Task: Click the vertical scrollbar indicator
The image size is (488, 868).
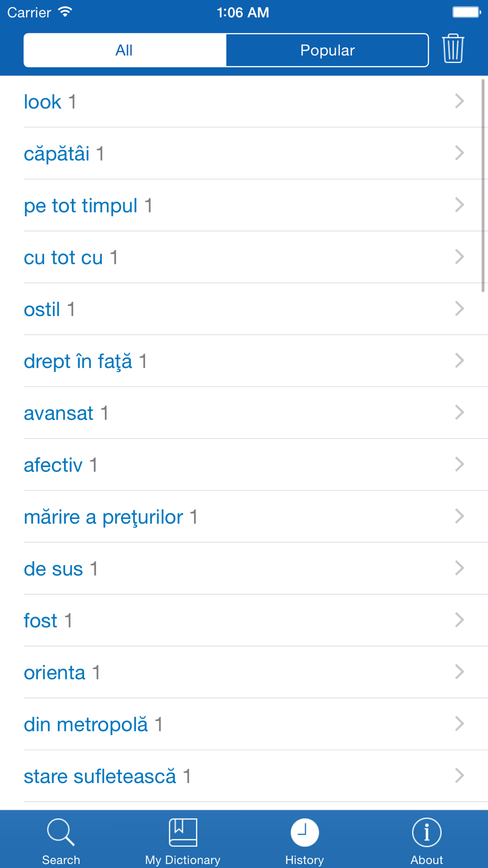Action: [x=483, y=186]
